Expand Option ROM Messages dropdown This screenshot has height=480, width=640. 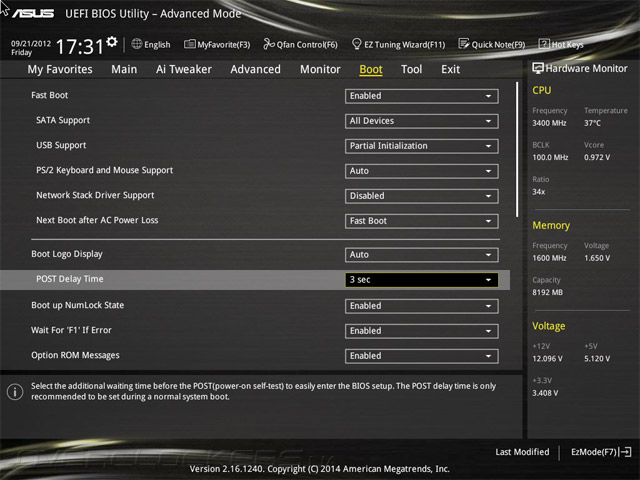(x=422, y=356)
